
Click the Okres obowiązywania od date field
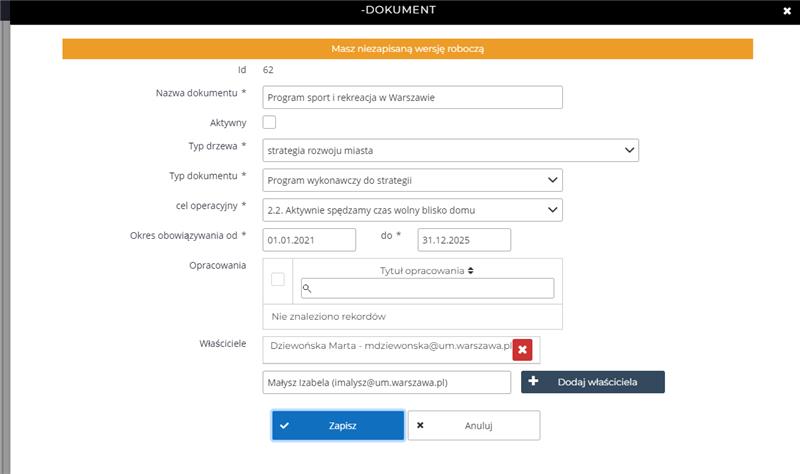(309, 240)
